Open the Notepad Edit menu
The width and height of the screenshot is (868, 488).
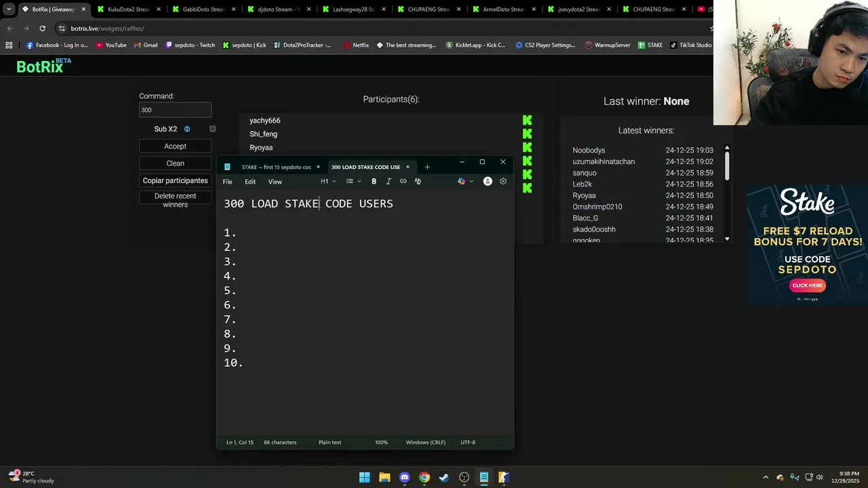[250, 182]
